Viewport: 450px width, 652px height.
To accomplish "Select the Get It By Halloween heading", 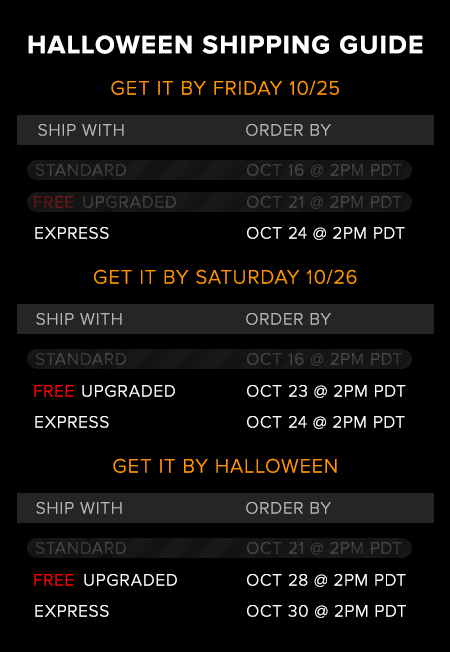I will [225, 466].
